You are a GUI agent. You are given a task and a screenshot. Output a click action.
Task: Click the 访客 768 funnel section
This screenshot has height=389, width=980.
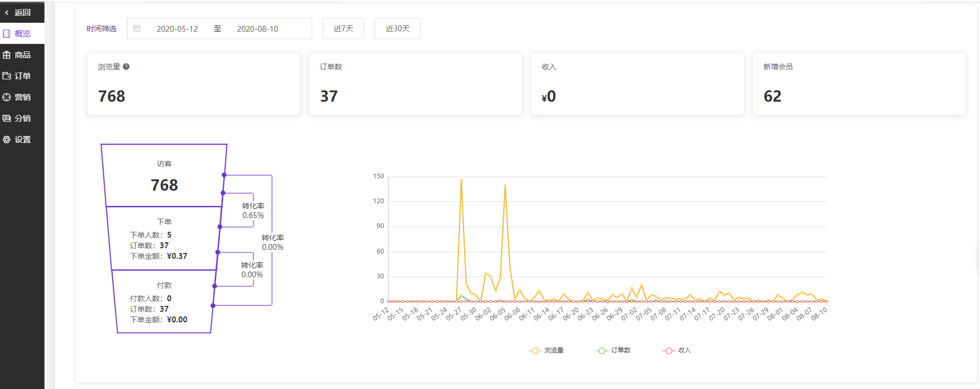(x=164, y=176)
